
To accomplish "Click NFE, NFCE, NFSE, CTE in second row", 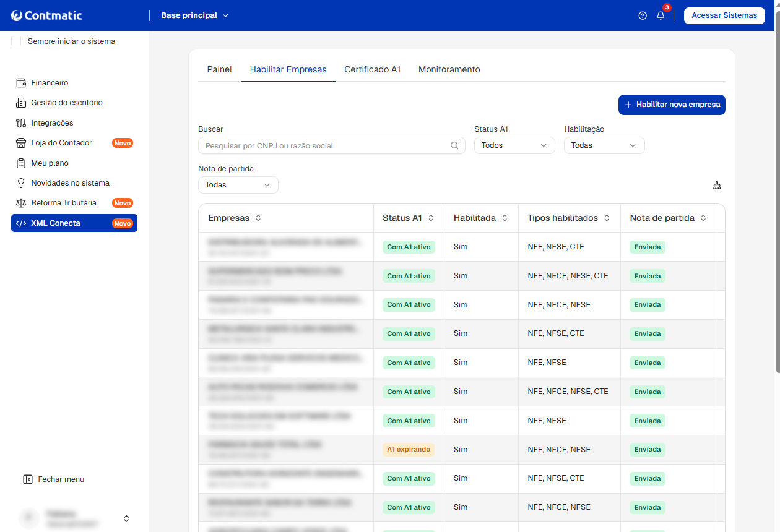I will pyautogui.click(x=568, y=276).
